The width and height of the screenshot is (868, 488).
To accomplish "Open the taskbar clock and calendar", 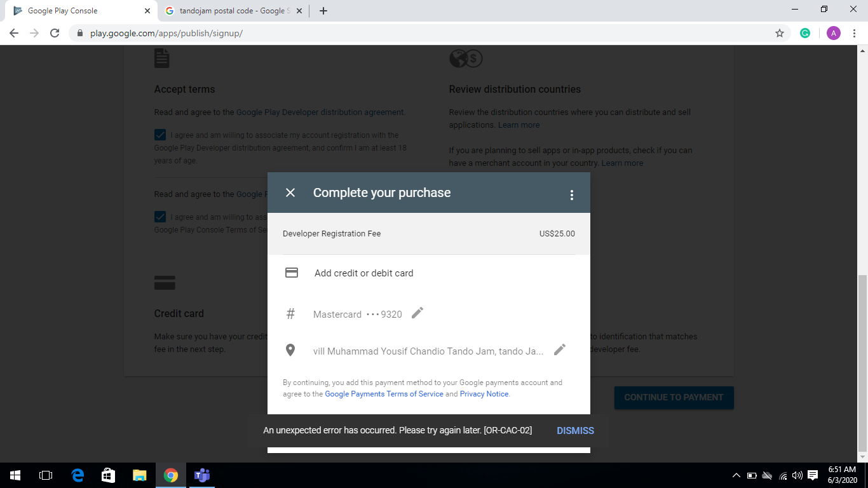I will tap(842, 475).
